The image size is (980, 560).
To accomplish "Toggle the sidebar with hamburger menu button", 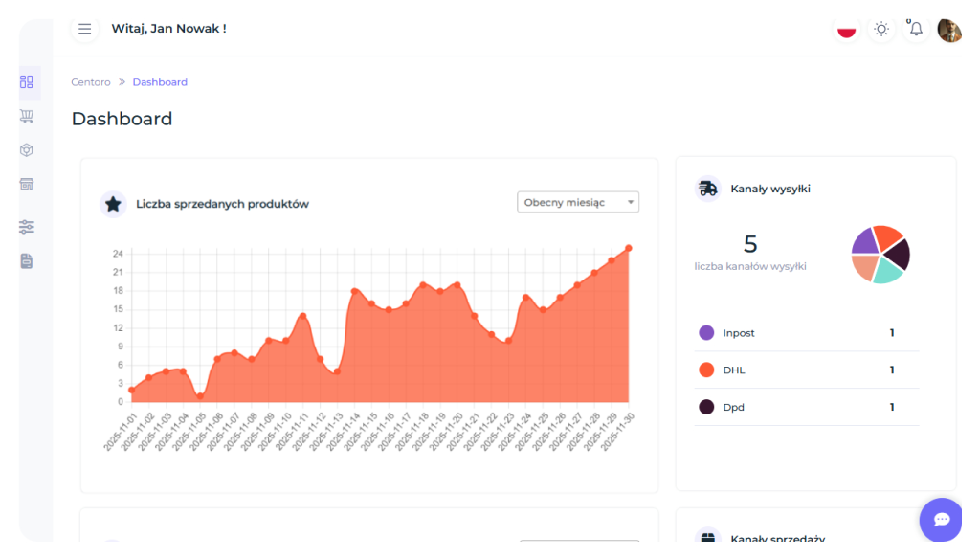I will tap(85, 29).
